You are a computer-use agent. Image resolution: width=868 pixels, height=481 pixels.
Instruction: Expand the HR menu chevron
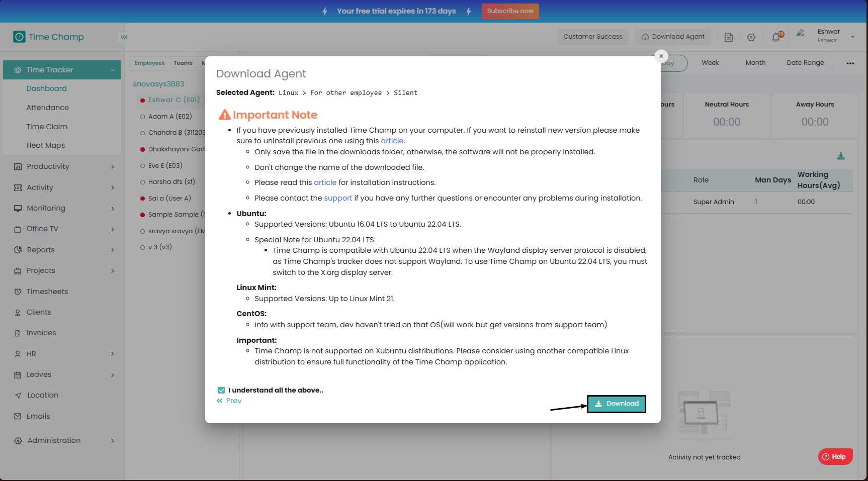113,354
